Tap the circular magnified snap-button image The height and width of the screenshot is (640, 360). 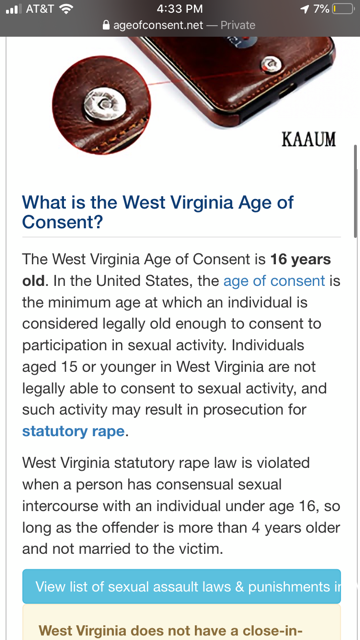click(x=102, y=105)
